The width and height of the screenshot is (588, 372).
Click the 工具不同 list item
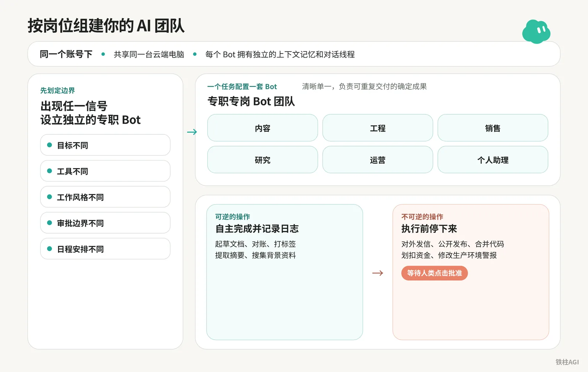[x=105, y=171]
